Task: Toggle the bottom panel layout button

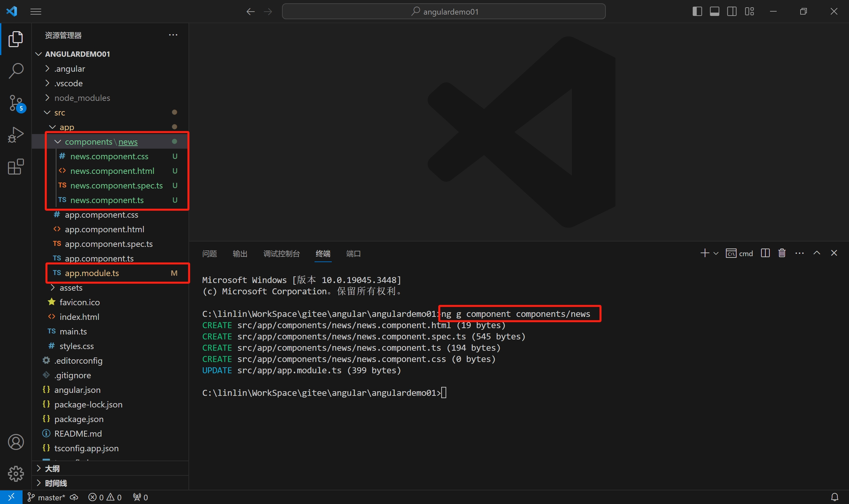Action: (714, 12)
